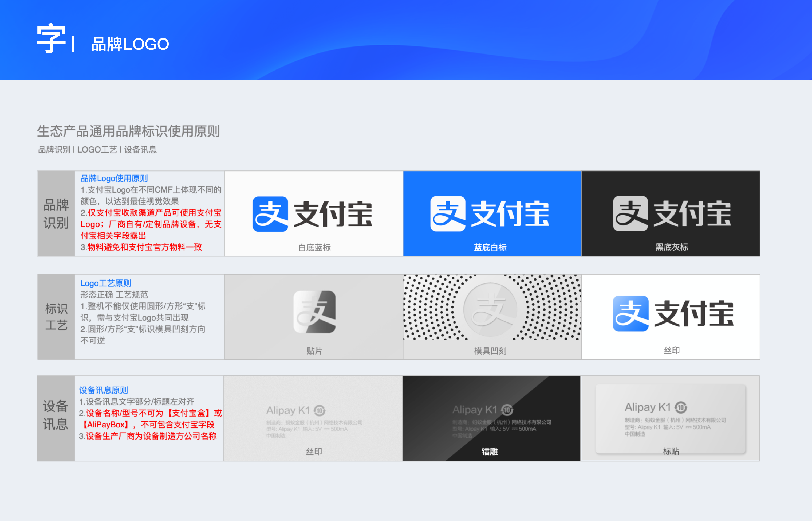Click the Alipay K1 title on 镭雕 panel
The image size is (812, 521).
[x=475, y=410]
